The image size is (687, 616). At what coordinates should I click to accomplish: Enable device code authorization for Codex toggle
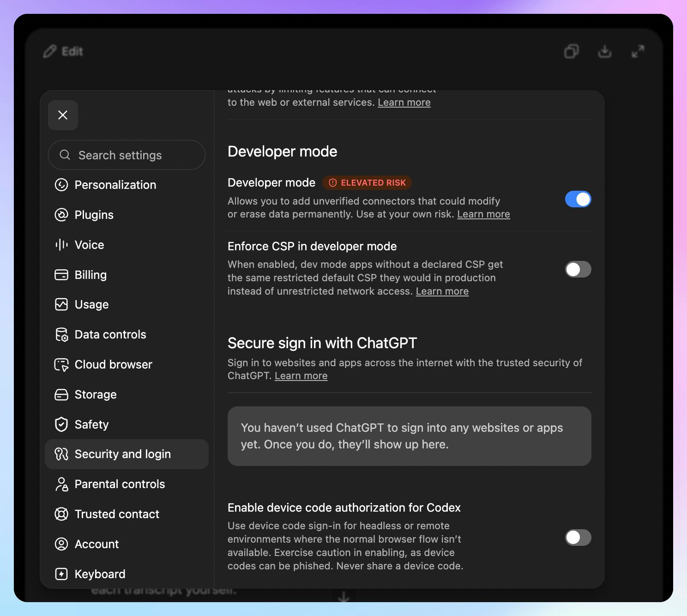point(578,537)
